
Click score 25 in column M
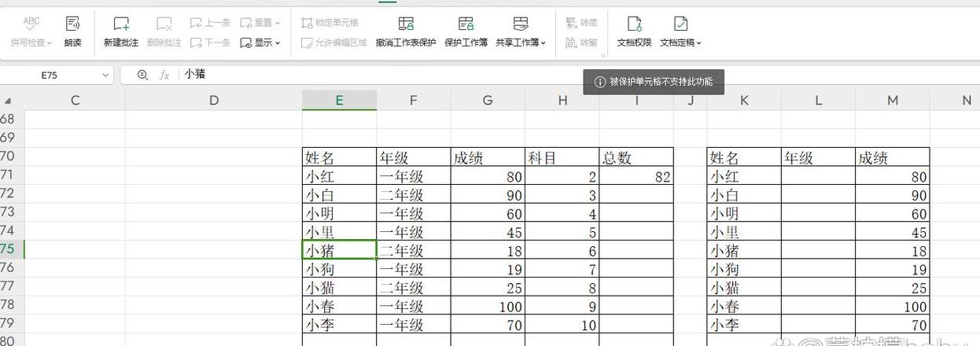(x=892, y=286)
